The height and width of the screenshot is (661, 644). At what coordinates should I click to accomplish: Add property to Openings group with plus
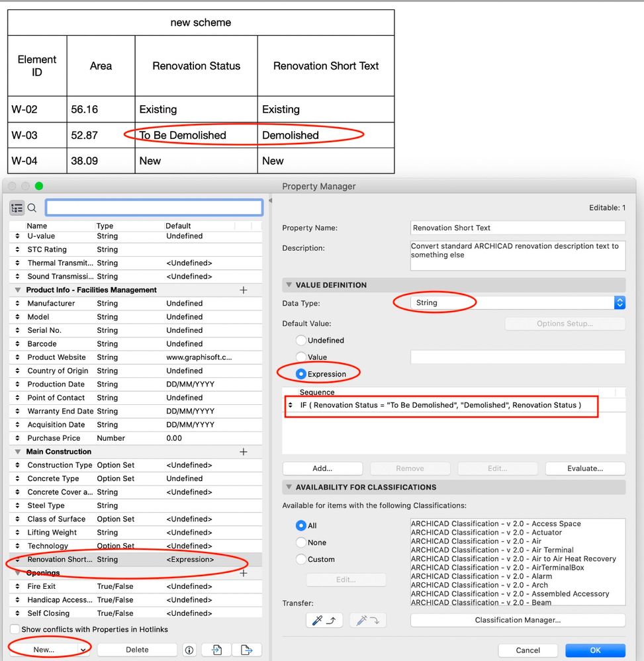(244, 573)
